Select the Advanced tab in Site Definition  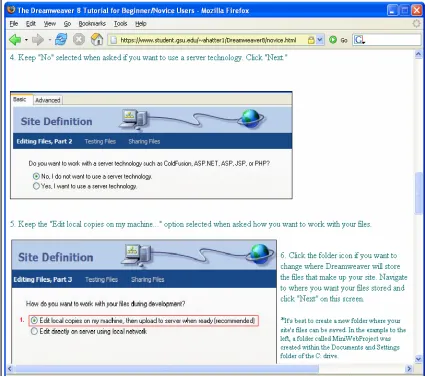48,100
